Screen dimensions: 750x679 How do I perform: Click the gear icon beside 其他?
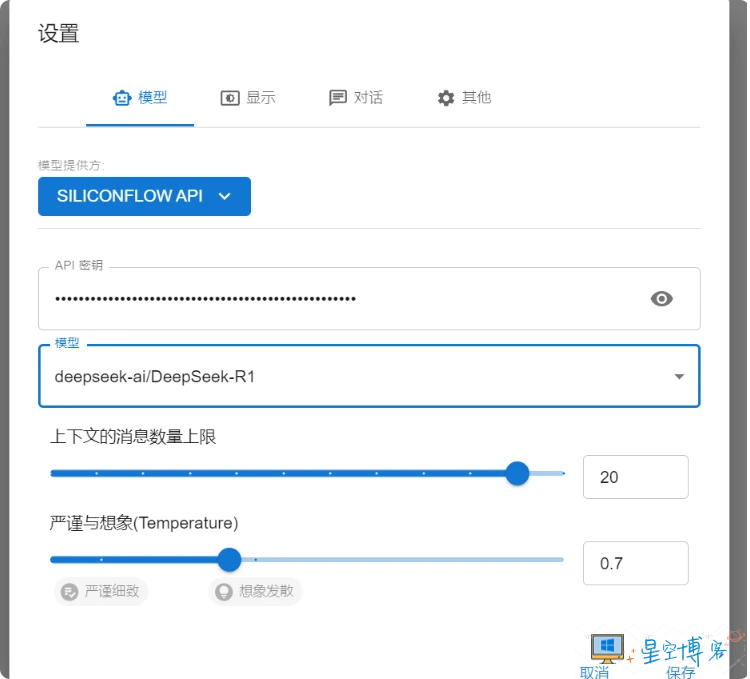click(x=446, y=98)
